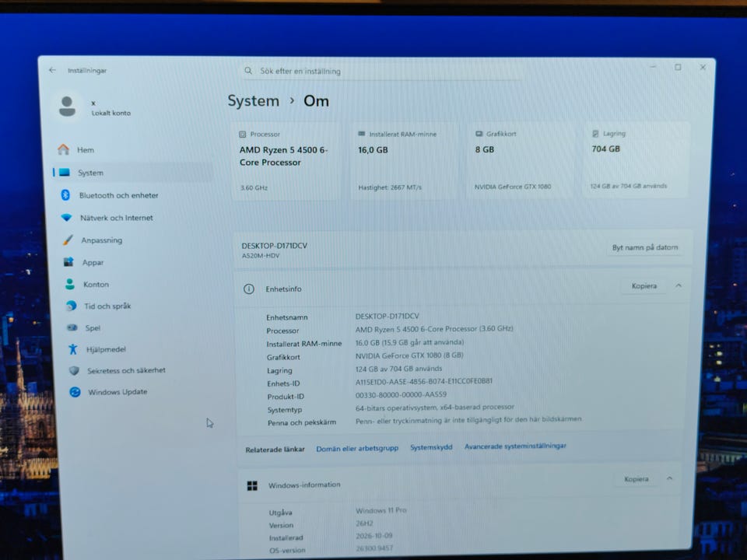Select the Enhets-ID value text
Viewport: 747px width, 560px height.
click(424, 381)
